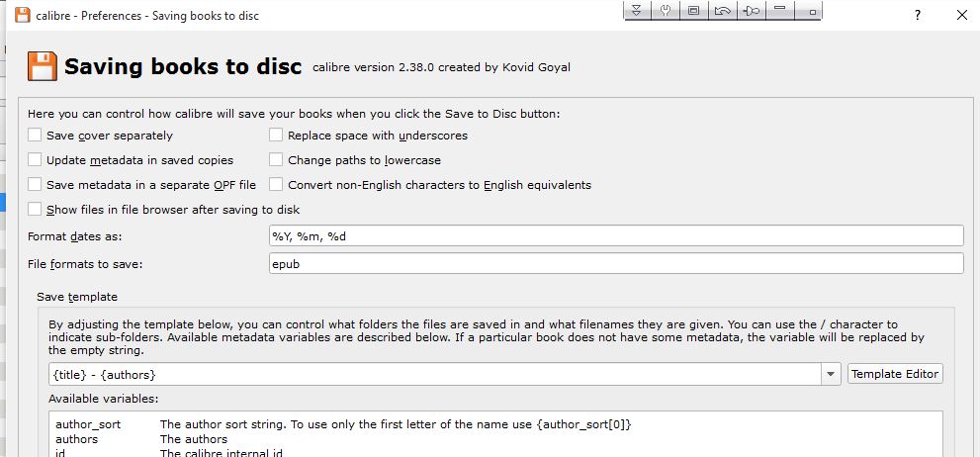Screen dimensions: 980x457
Task: Open the Template Editor
Action: [895, 374]
